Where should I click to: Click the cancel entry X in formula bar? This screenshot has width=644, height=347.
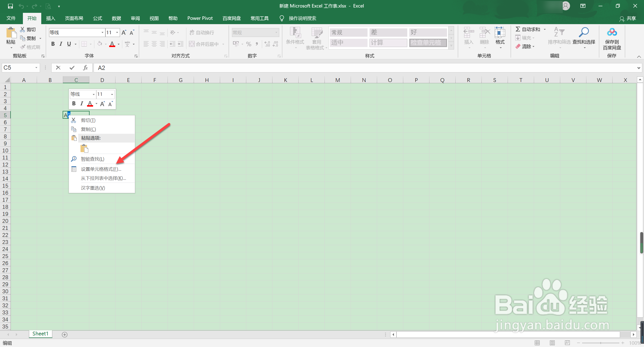[x=58, y=68]
